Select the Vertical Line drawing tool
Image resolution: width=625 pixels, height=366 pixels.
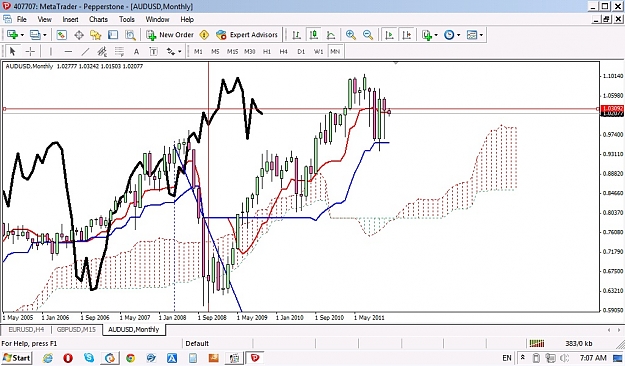pos(51,51)
